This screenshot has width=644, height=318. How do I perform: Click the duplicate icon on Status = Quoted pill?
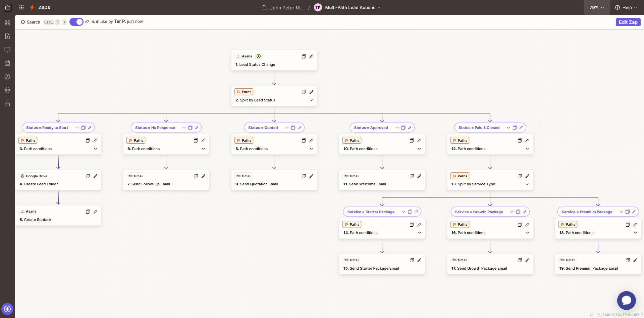(x=293, y=128)
